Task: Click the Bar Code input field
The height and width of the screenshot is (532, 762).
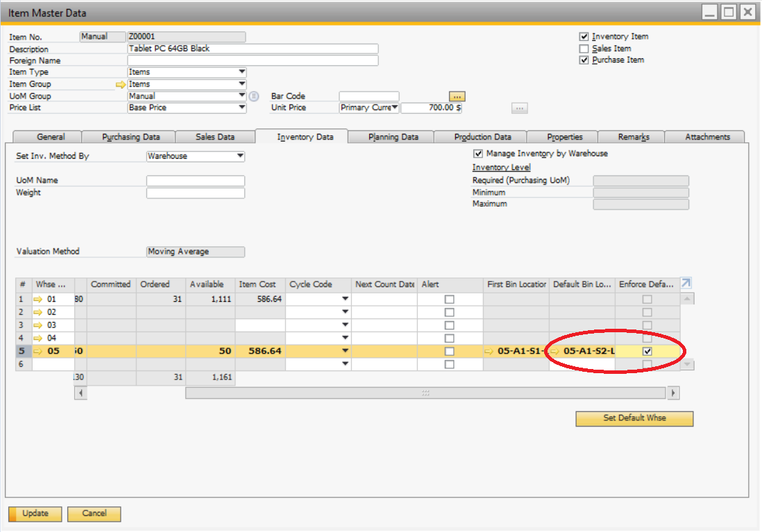Action: click(x=369, y=96)
